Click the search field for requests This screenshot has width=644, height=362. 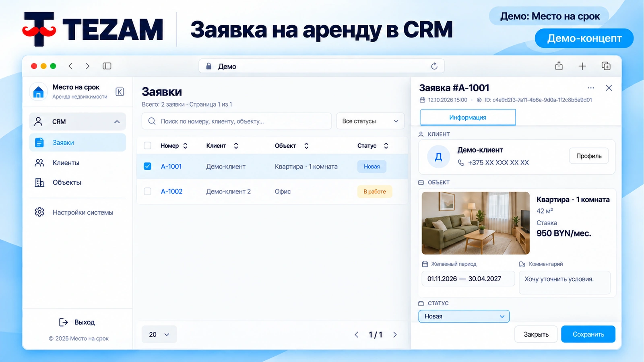pyautogui.click(x=237, y=121)
